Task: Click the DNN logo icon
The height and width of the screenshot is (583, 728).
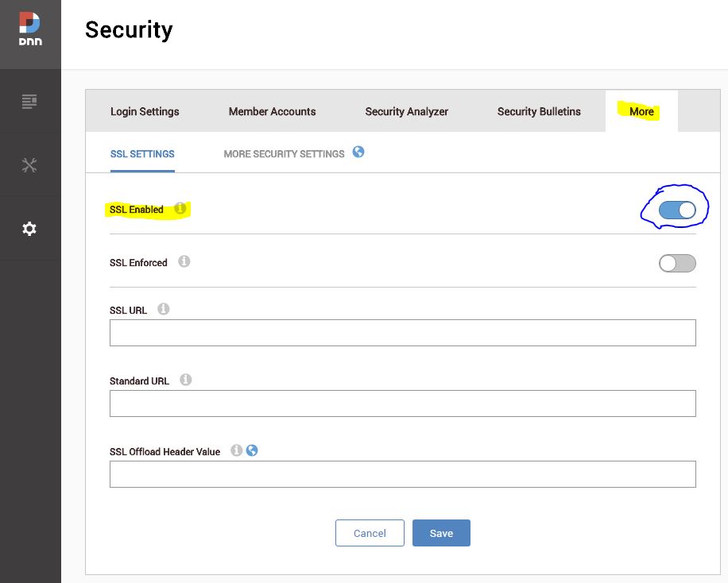Action: [x=30, y=29]
